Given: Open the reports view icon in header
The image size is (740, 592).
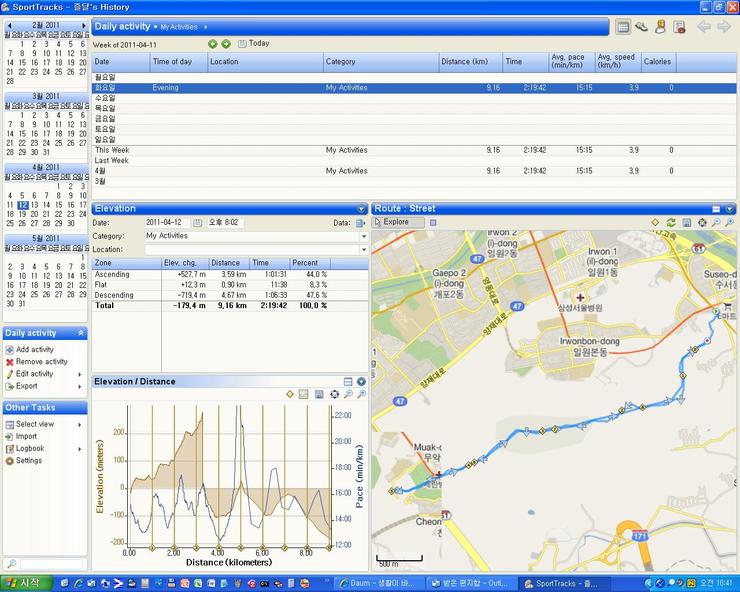Looking at the screenshot, I should pos(679,27).
